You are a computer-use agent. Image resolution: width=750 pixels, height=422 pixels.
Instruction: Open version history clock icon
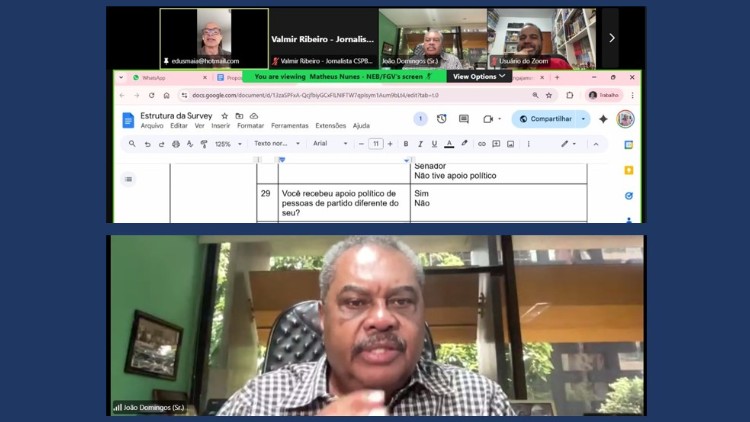[x=441, y=119]
